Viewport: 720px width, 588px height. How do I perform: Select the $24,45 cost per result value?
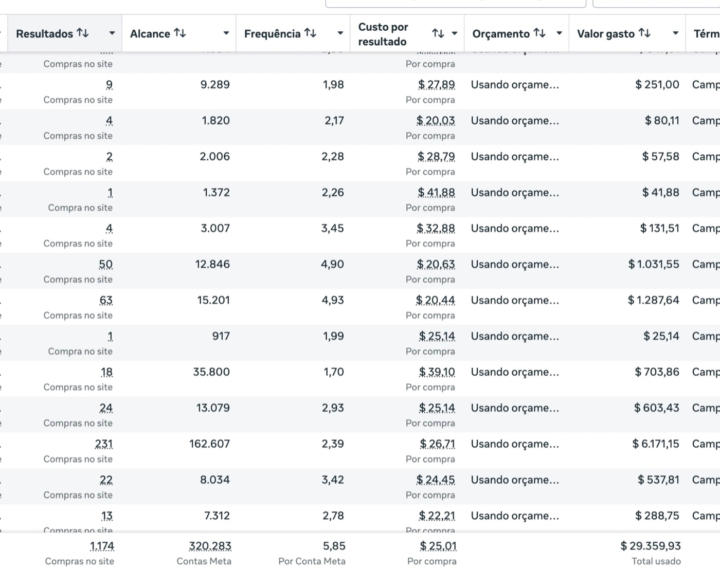(436, 480)
